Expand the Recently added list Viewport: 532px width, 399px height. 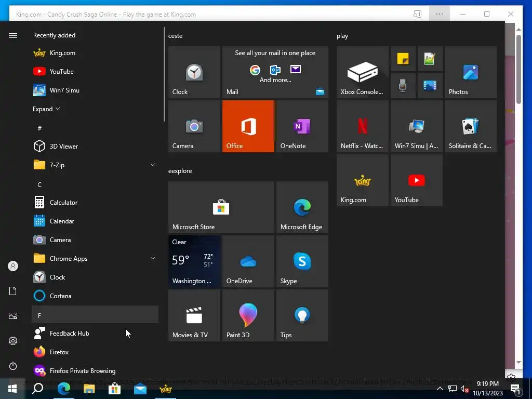coord(46,109)
